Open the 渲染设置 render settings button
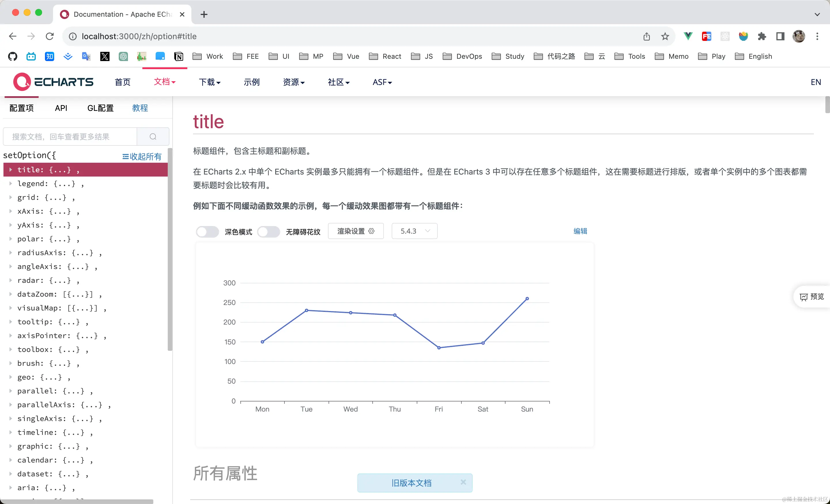The image size is (830, 504). coord(356,231)
